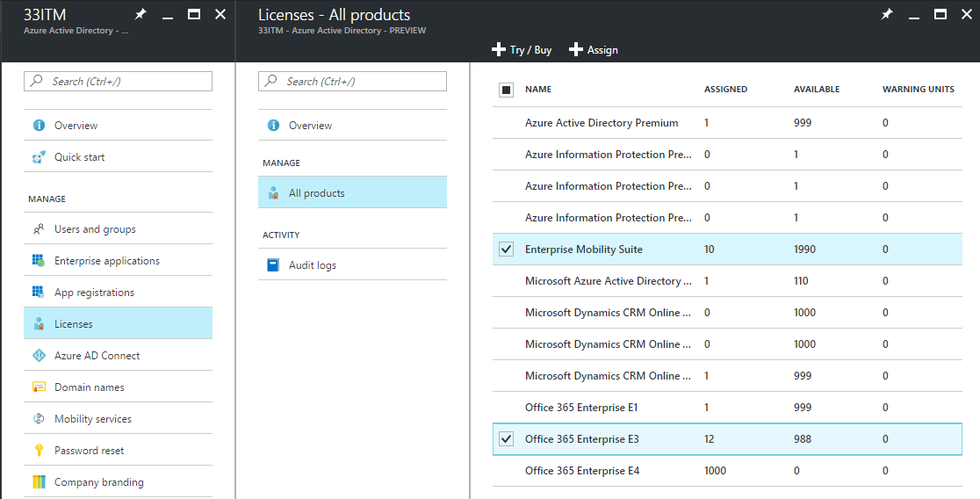This screenshot has width=980, height=499.
Task: Select the Microsoft Azure Active Directory row
Action: pyautogui.click(x=727, y=281)
